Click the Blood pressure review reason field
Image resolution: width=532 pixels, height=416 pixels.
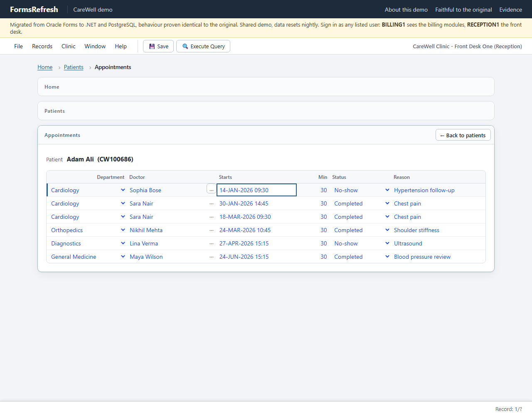(x=438, y=257)
